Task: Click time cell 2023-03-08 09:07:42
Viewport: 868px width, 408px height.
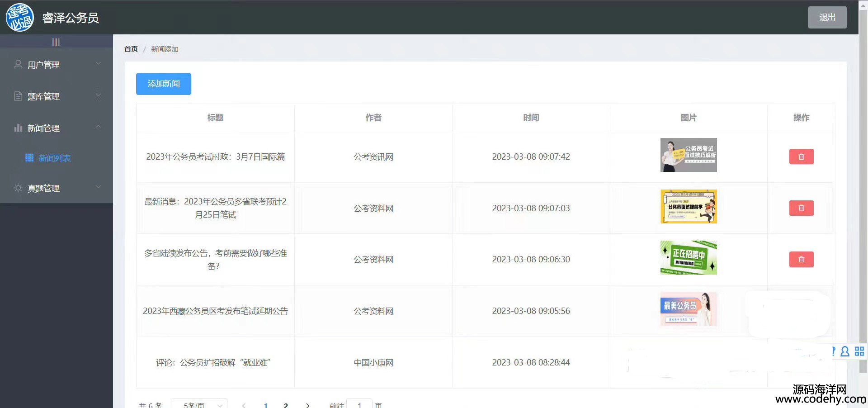Action: 531,157
